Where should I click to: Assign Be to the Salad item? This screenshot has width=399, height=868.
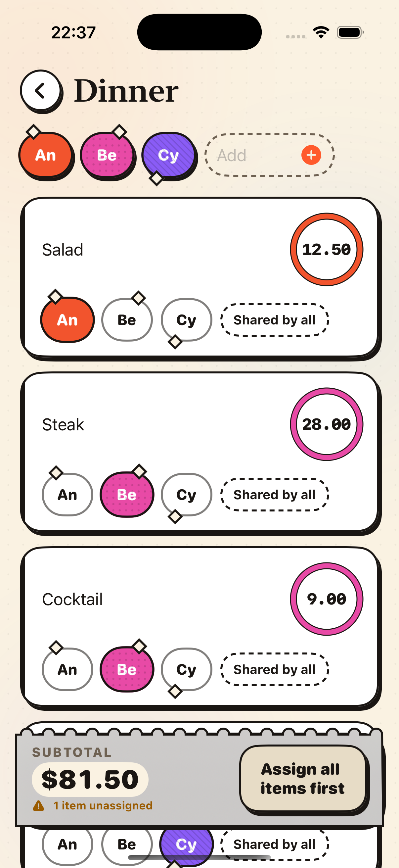pos(127,320)
